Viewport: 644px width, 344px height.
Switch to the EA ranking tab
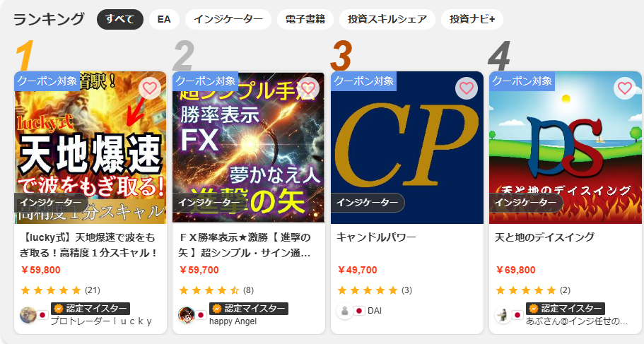click(164, 19)
